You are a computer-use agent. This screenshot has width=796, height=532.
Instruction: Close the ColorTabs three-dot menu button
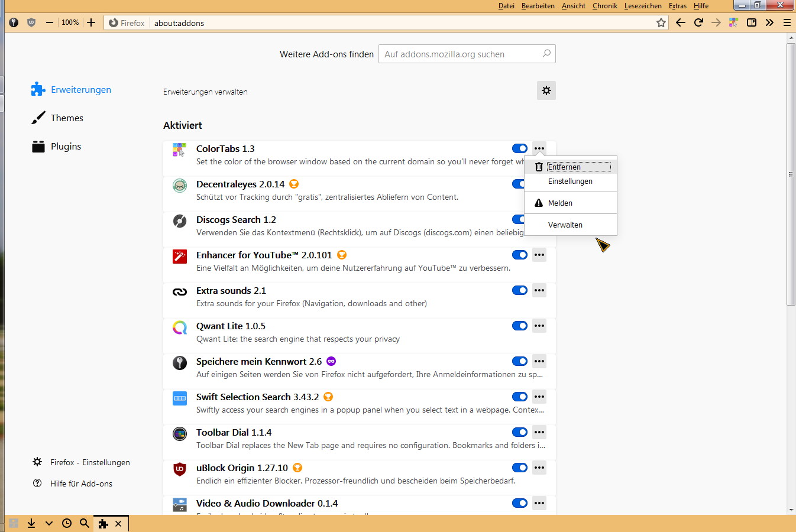pos(539,148)
